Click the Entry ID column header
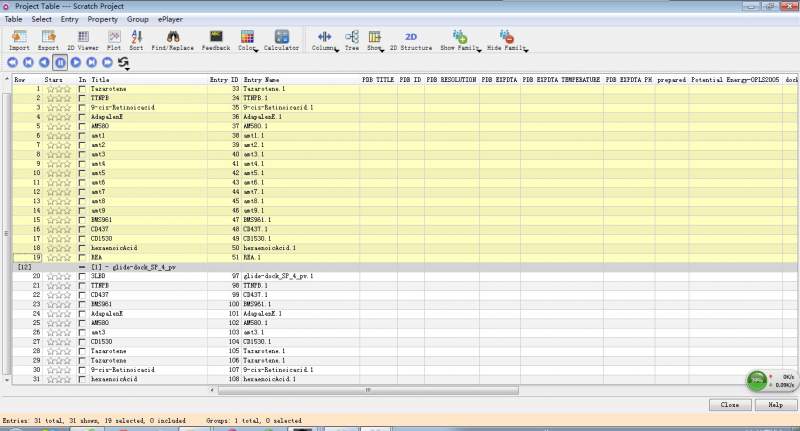 coord(224,80)
